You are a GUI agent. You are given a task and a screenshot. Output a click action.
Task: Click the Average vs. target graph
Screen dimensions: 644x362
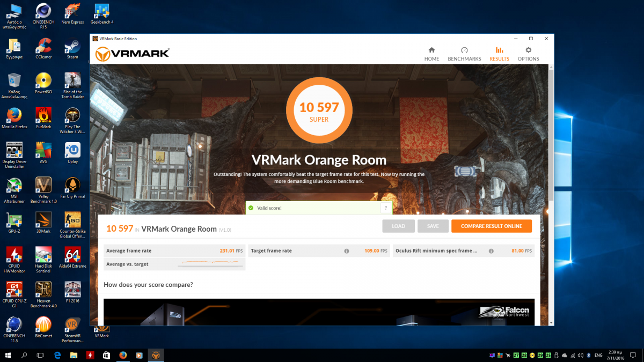point(210,264)
